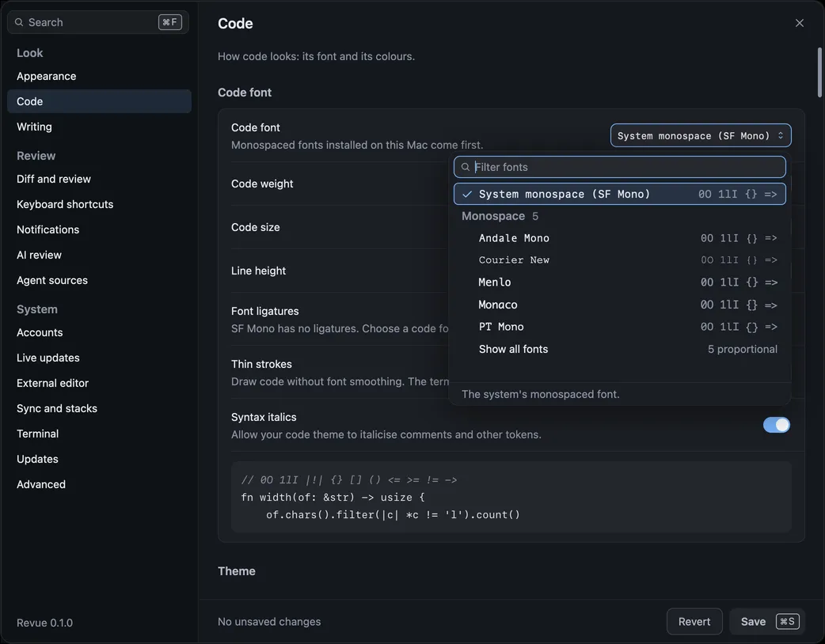Click the Font ligatures label

tap(264, 311)
